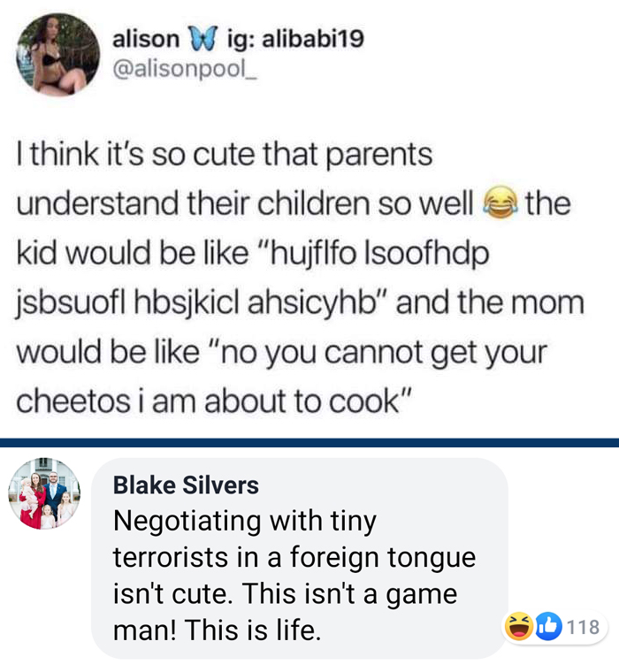Click the 118 reactions count

pyautogui.click(x=584, y=627)
